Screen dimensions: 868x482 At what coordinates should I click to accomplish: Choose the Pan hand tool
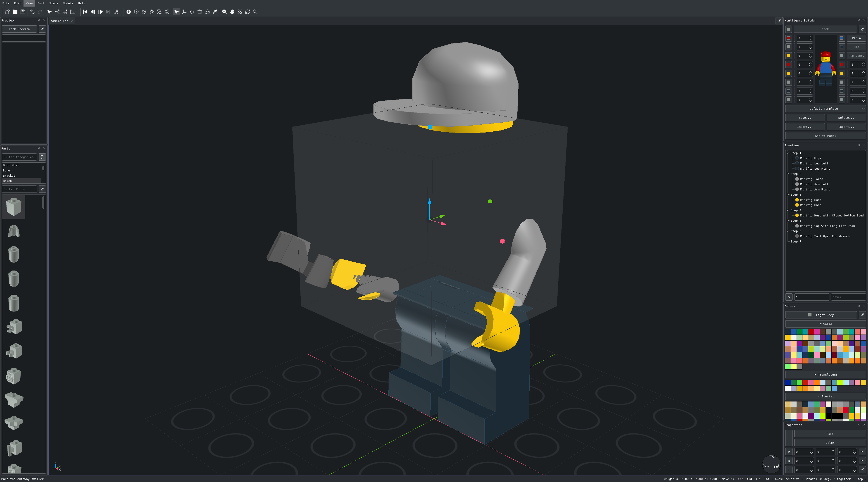coord(232,12)
